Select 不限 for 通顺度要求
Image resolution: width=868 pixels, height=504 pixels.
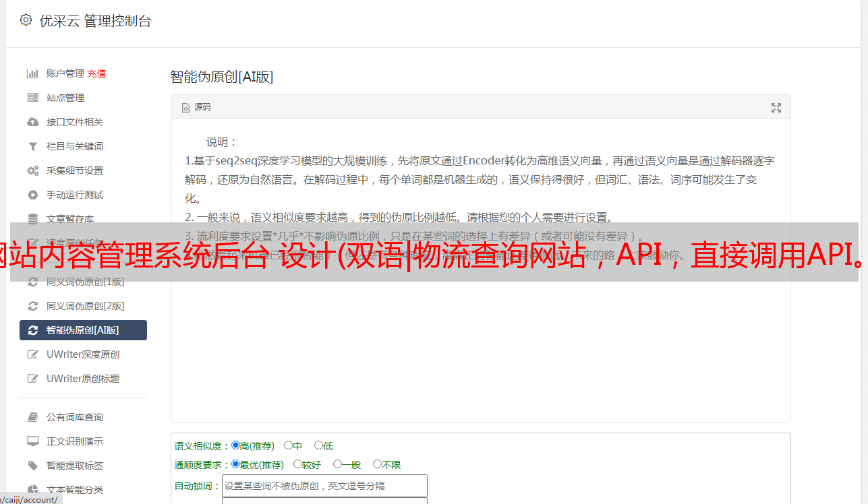(377, 464)
